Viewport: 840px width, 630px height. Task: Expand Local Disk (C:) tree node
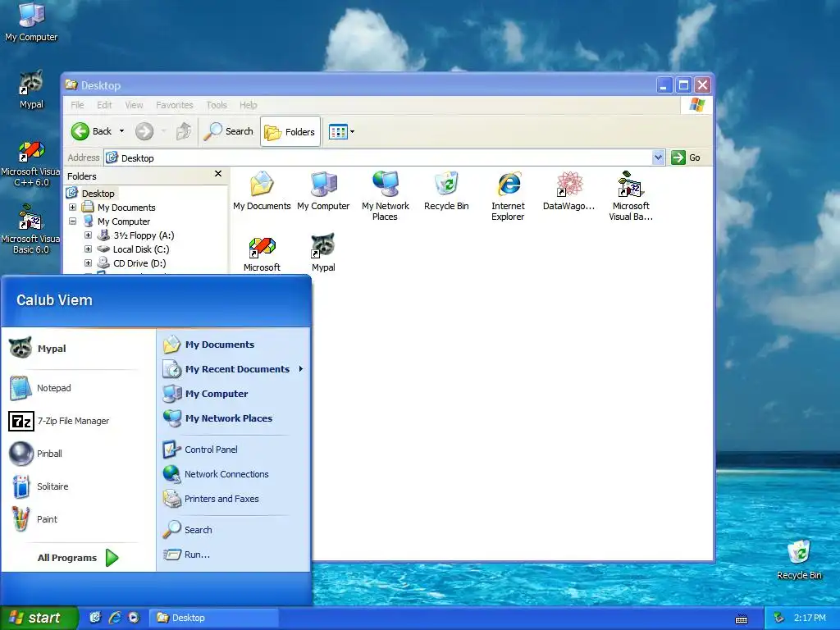(88, 249)
